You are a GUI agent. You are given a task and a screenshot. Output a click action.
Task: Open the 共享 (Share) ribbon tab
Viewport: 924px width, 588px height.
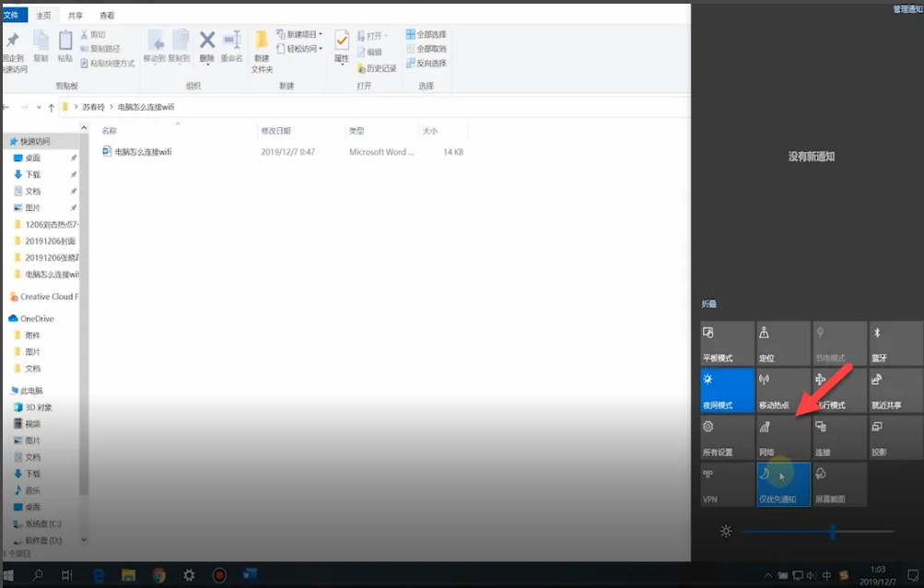76,16
